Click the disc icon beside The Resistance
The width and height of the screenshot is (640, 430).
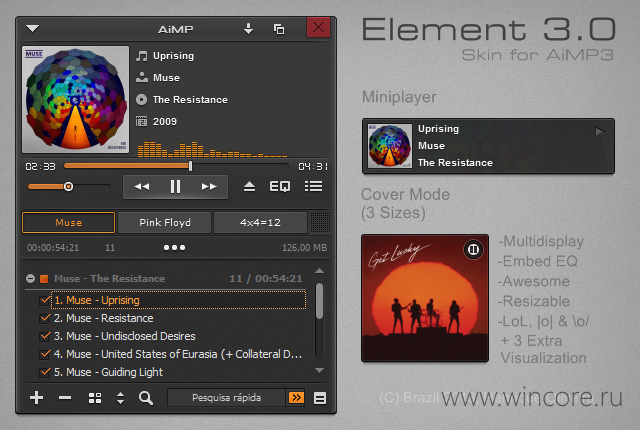pos(142,100)
